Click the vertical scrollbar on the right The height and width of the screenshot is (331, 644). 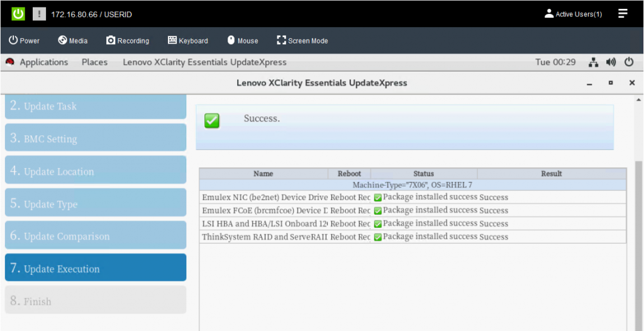click(x=640, y=245)
